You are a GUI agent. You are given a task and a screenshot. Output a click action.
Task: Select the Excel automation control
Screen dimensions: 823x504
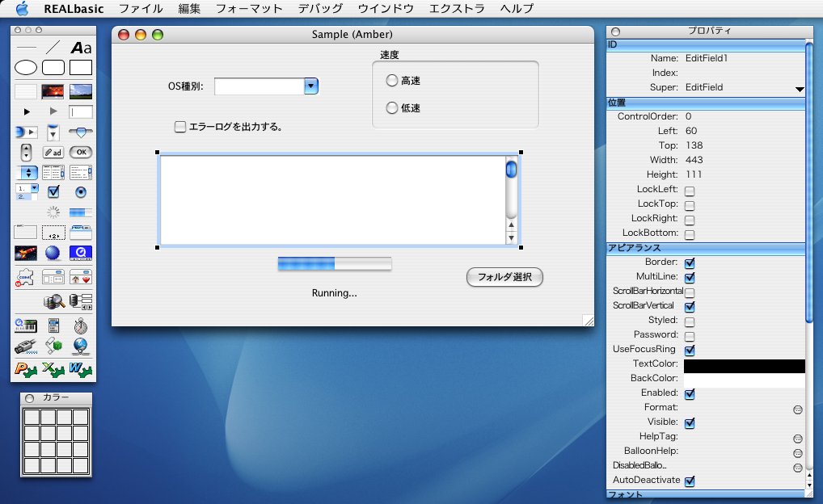pyautogui.click(x=53, y=370)
